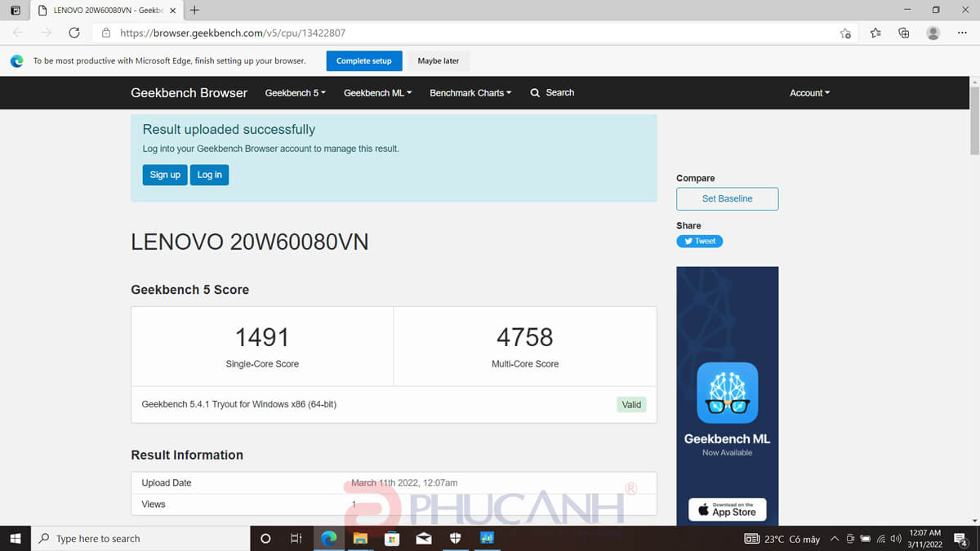Open Task View on taskbar
This screenshot has width=980, height=551.
296,538
